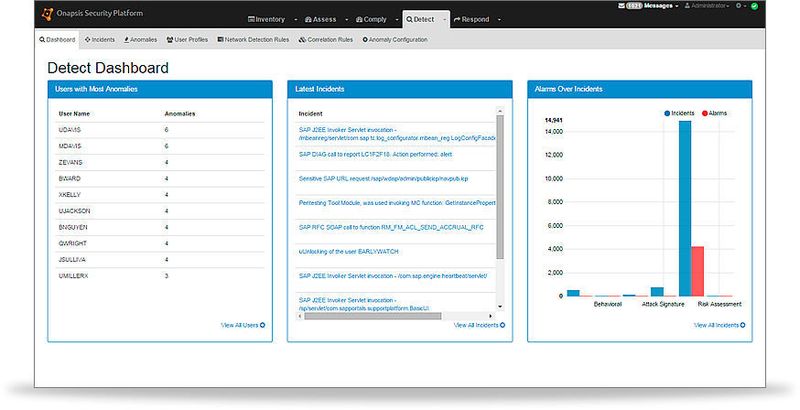Viewport: 800px width, 410px height.
Task: Switch to the Dashboard sub-tab
Action: point(58,40)
